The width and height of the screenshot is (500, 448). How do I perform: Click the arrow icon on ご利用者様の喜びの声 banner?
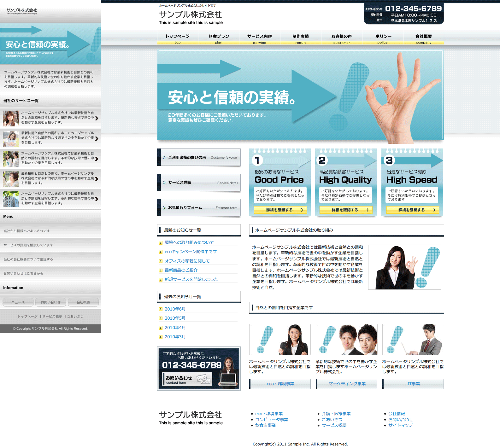(x=164, y=157)
